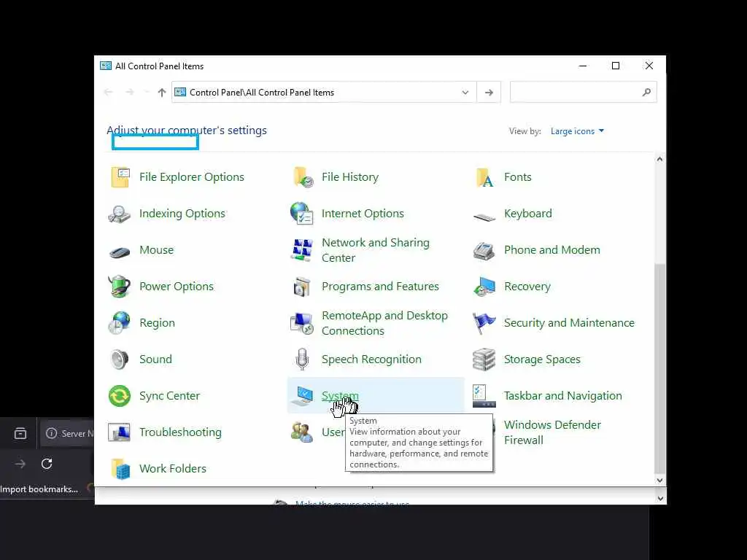Open the Sync Center icon
747x560 pixels.
pyautogui.click(x=120, y=396)
